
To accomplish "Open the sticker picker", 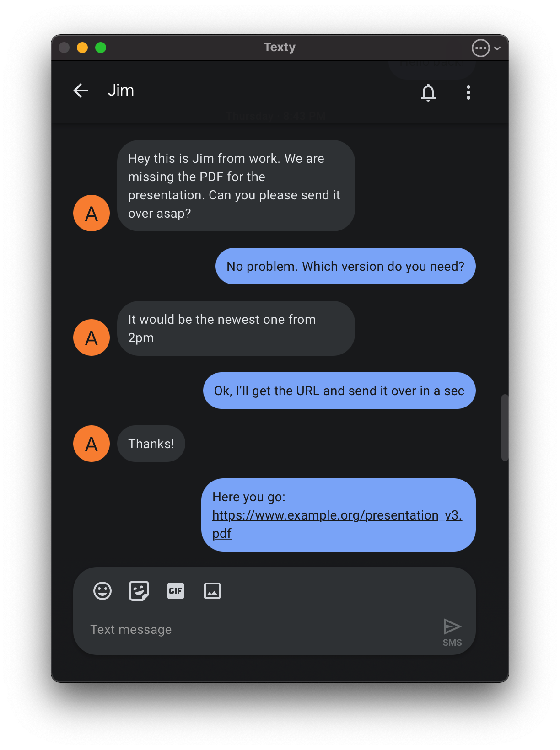I will point(139,590).
